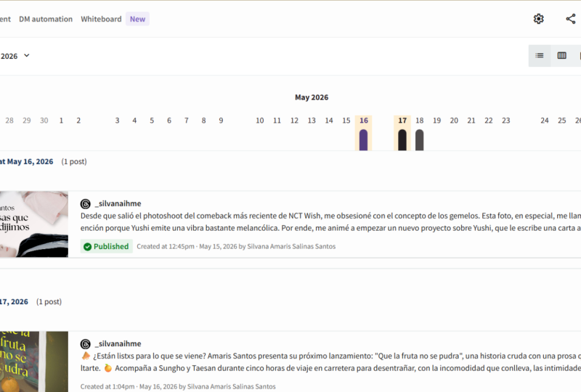
Task: Select day 17 in the May timeline
Action: point(402,121)
